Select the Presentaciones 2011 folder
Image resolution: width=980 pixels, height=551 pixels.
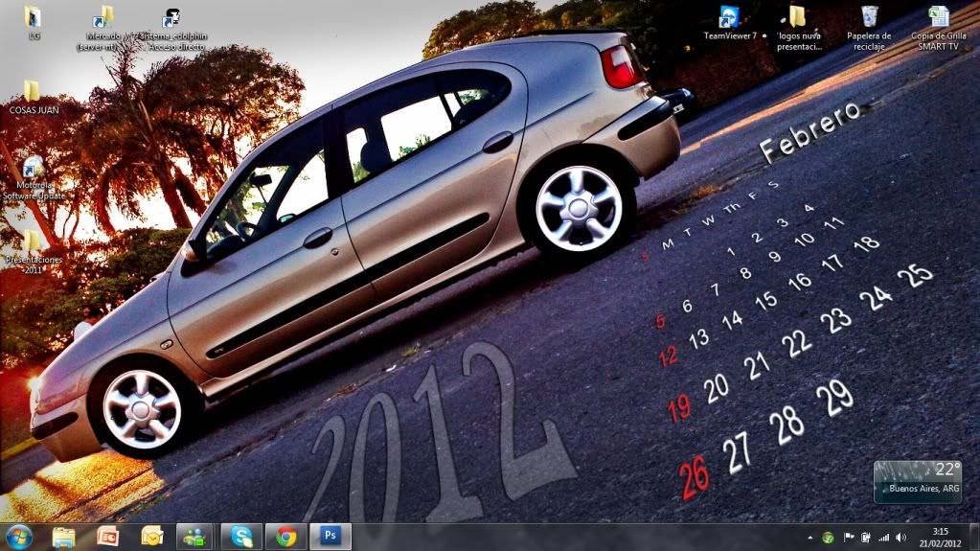coord(33,241)
